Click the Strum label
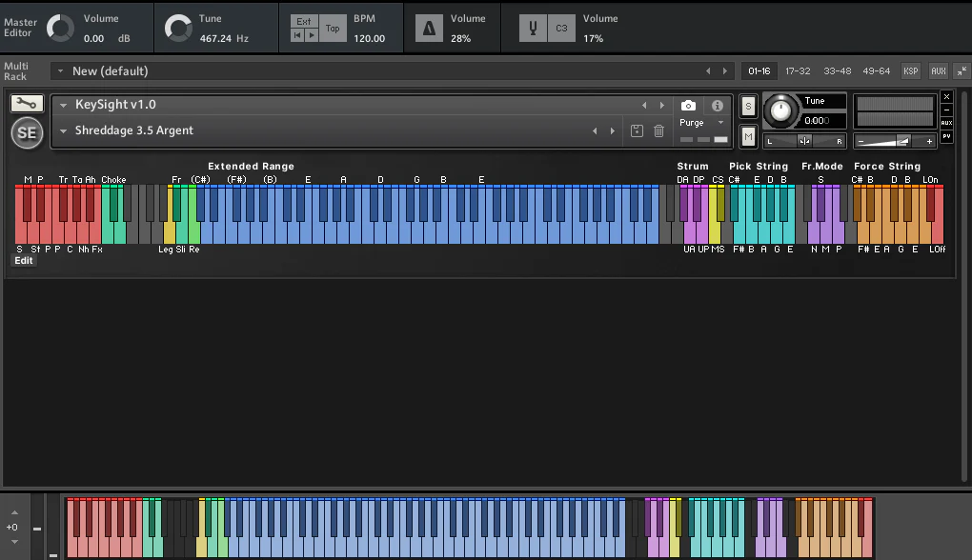Viewport: 972px width, 560px height. (x=693, y=166)
